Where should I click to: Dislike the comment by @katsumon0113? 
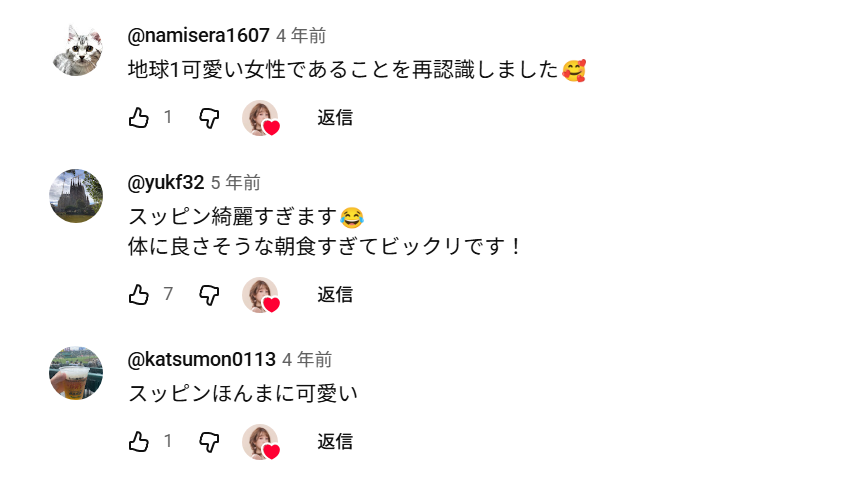coord(209,442)
